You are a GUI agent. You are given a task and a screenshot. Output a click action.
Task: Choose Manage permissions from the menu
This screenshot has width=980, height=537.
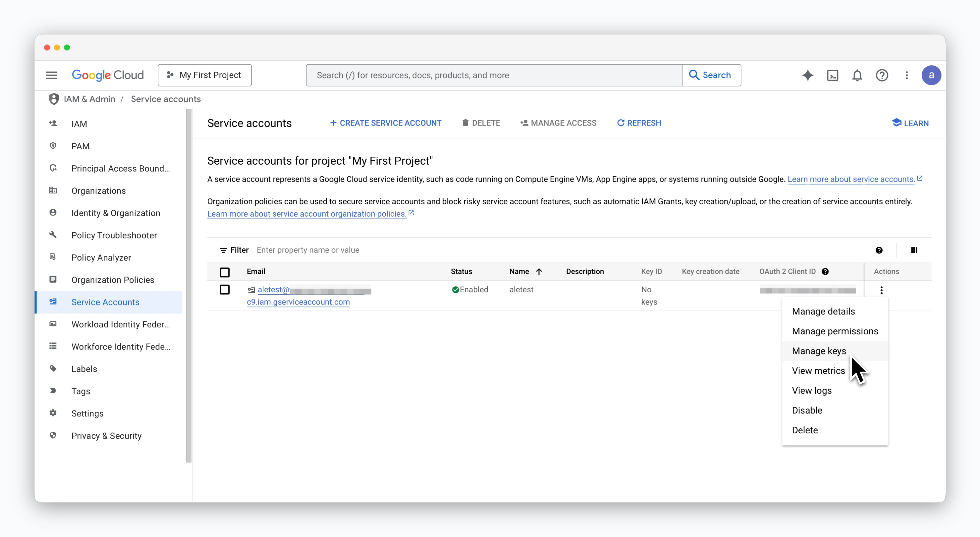coord(835,331)
